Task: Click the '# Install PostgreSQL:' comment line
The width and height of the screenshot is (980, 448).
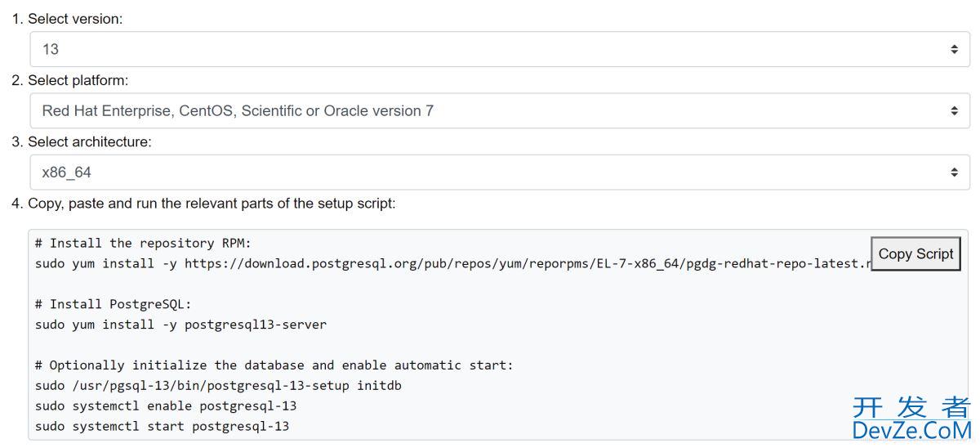Action: click(x=114, y=304)
